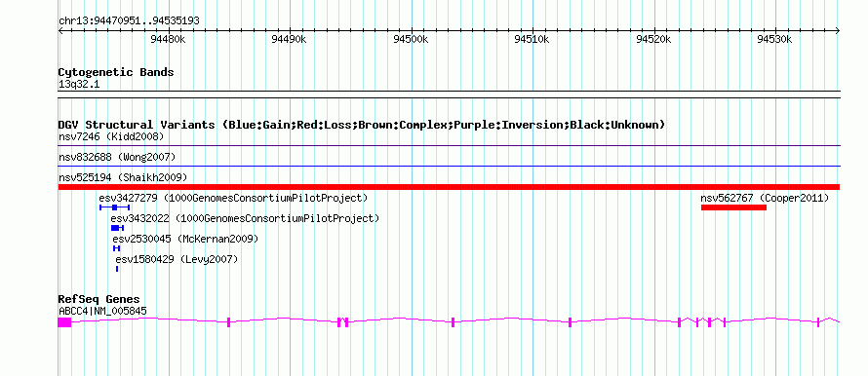Image resolution: width=868 pixels, height=376 pixels.
Task: Open the ABCC4|NM_005845 gene label
Action: (103, 312)
